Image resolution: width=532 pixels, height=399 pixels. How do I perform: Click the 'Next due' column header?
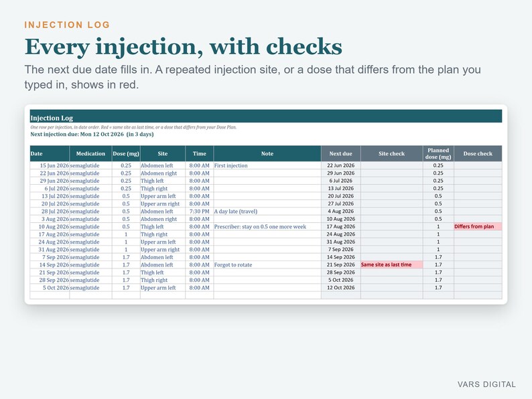(340, 153)
